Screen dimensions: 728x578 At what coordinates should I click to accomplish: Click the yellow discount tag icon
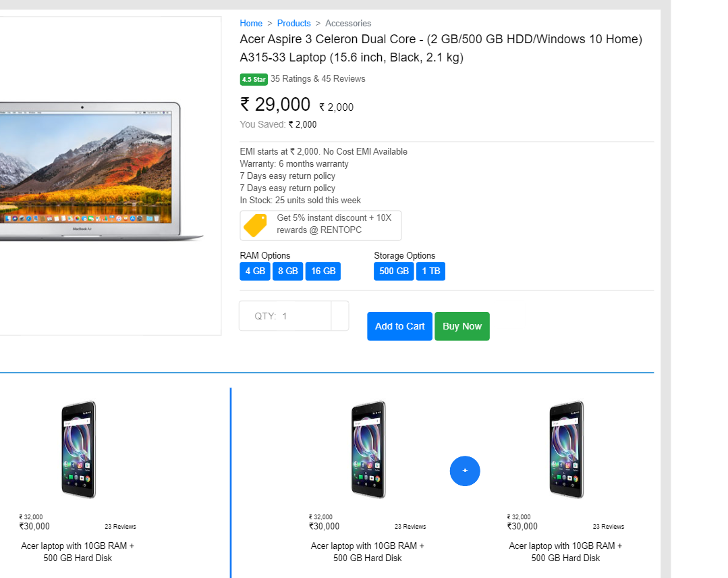(255, 226)
